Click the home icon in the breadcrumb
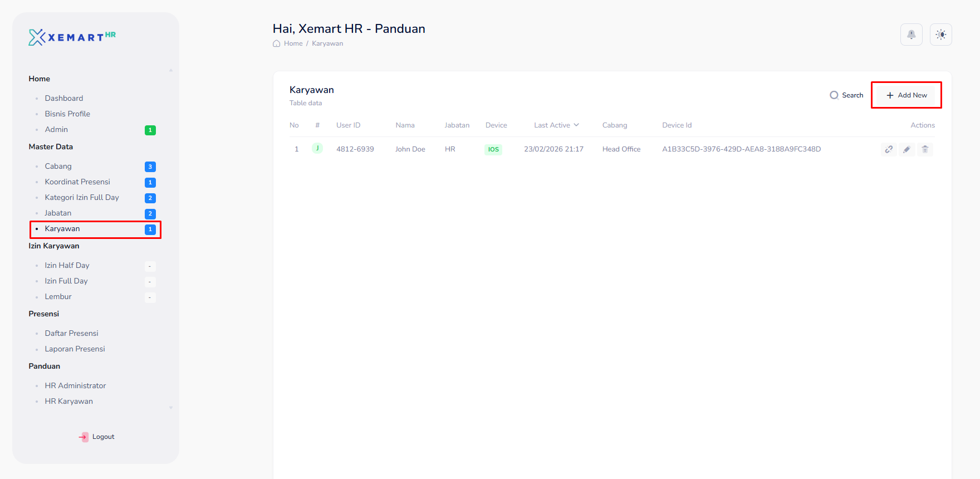This screenshot has width=980, height=479. coord(276,43)
